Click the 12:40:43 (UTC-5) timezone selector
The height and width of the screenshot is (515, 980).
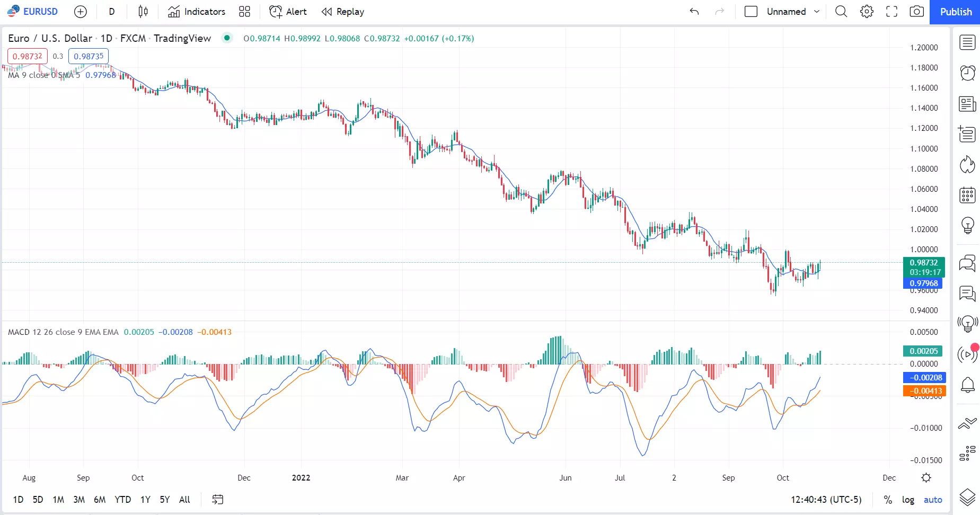point(826,500)
